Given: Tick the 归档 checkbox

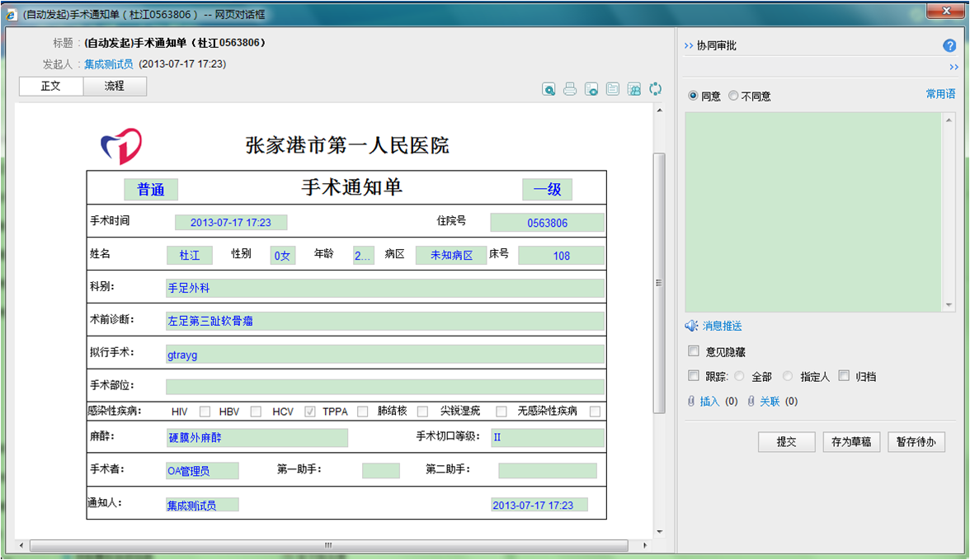Looking at the screenshot, I should (x=844, y=376).
